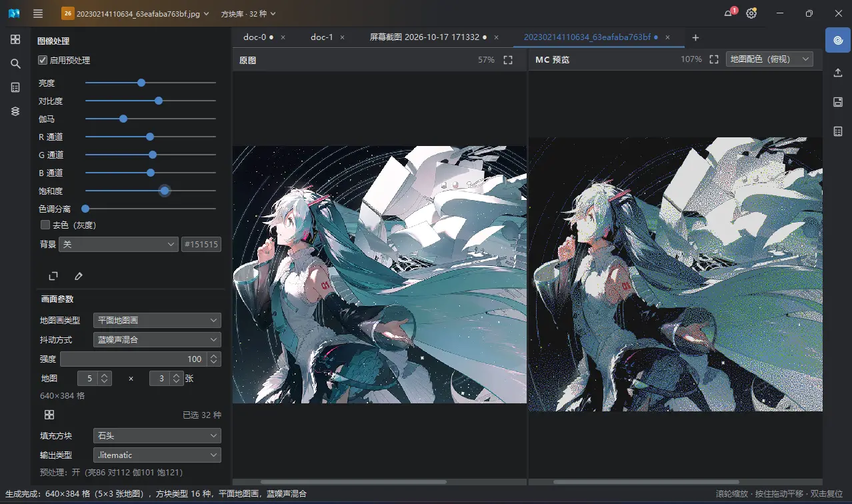The height and width of the screenshot is (504, 852).
Task: Click the MC preview image
Action: point(675,275)
